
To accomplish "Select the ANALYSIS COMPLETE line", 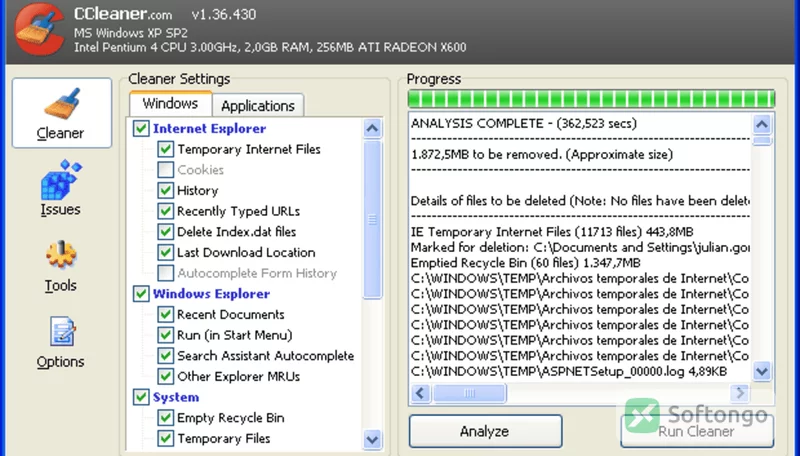I will point(524,123).
